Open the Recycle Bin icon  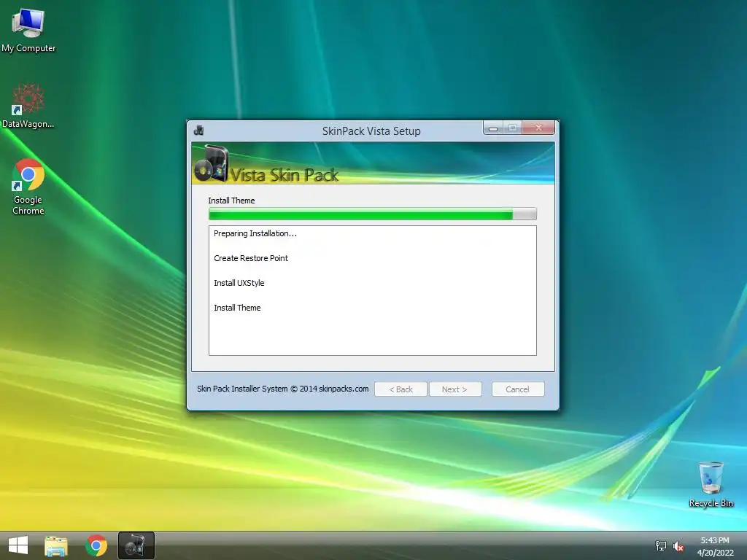711,484
